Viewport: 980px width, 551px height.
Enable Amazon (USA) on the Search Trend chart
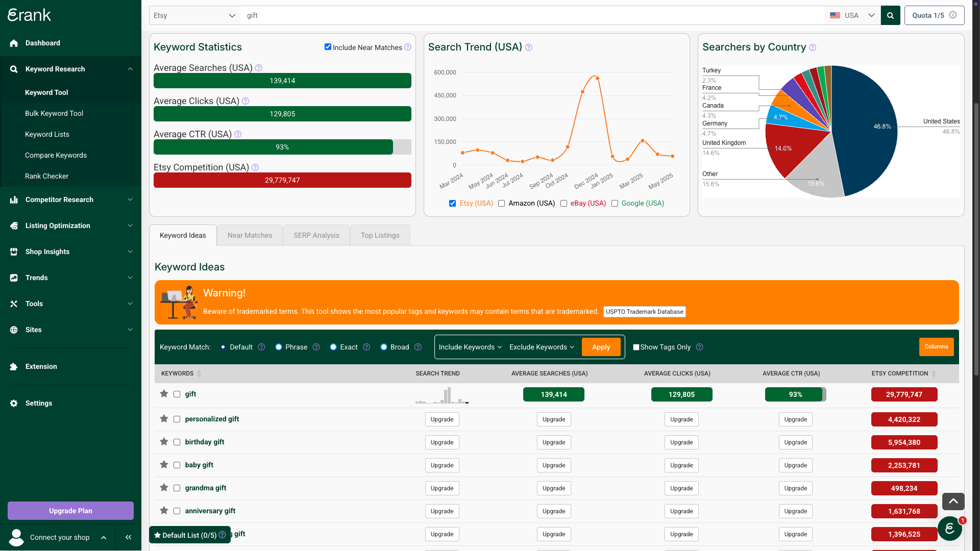tap(502, 203)
